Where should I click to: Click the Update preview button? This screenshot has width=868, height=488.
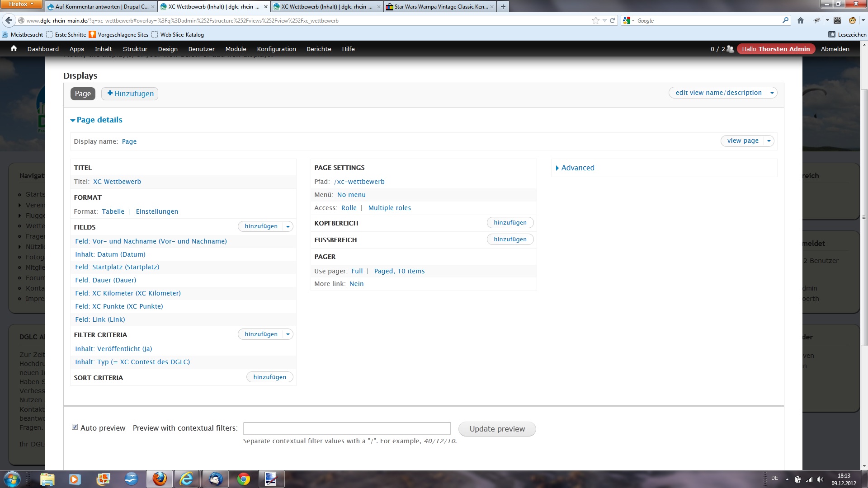tap(497, 429)
